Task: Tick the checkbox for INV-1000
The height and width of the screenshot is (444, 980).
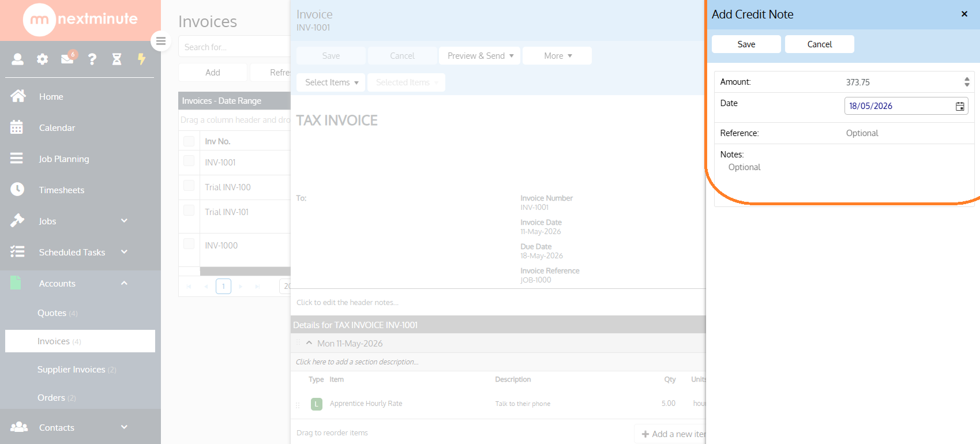Action: (x=189, y=244)
